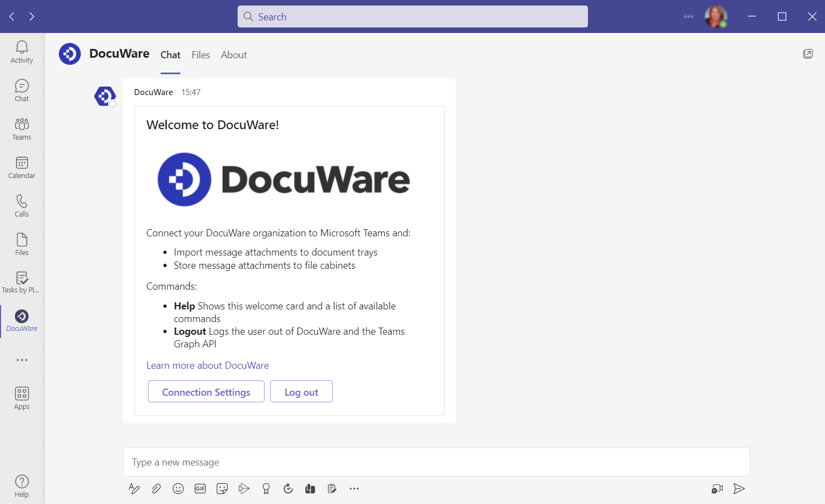The width and height of the screenshot is (825, 504).
Task: Switch to the About tab
Action: coord(234,55)
